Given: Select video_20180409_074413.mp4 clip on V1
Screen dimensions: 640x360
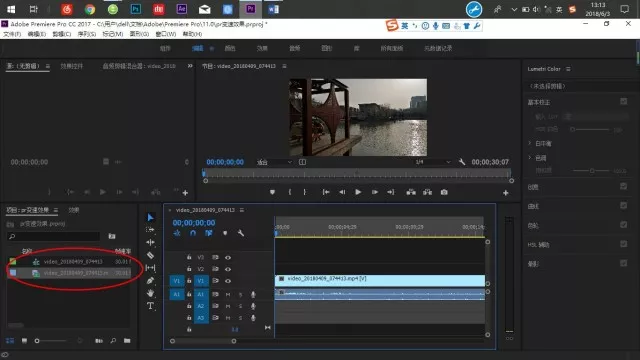Looking at the screenshot, I should (380, 280).
